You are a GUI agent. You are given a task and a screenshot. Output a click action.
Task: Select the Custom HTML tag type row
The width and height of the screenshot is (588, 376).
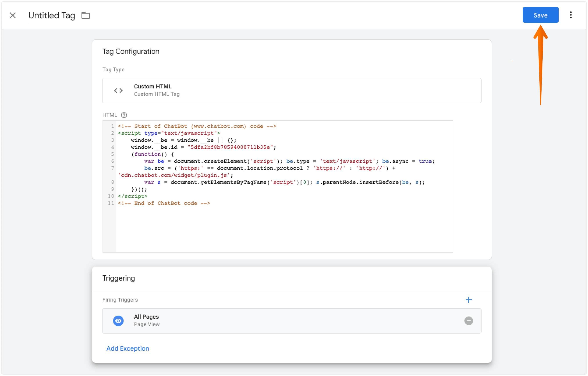click(292, 91)
